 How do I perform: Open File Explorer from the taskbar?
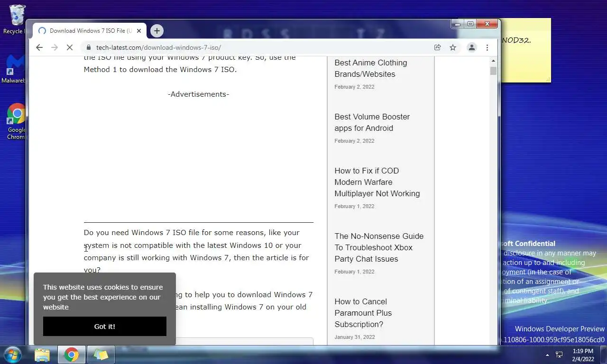pyautogui.click(x=42, y=355)
